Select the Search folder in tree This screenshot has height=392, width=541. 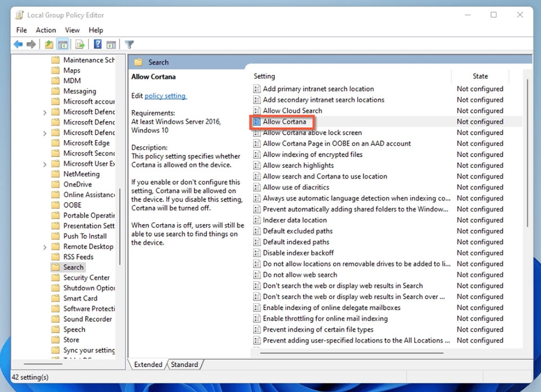(x=73, y=267)
